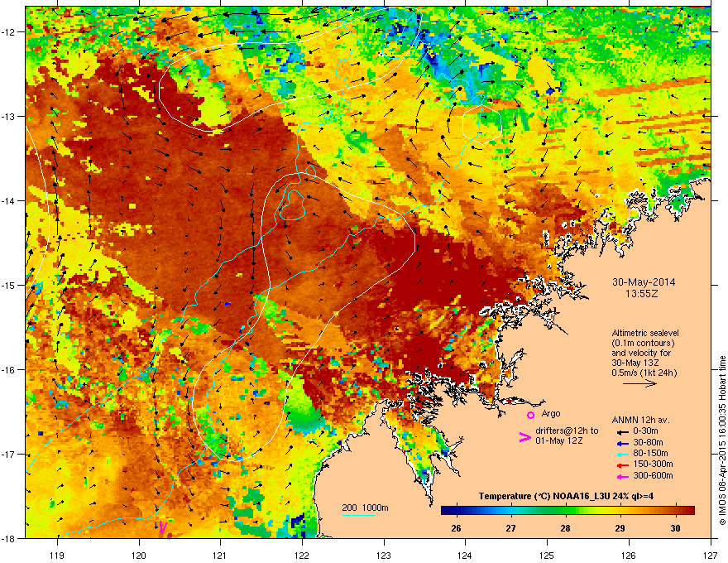Click the '13:55Z' time text
Image resolution: width=728 pixels, height=563 pixels.
point(642,294)
